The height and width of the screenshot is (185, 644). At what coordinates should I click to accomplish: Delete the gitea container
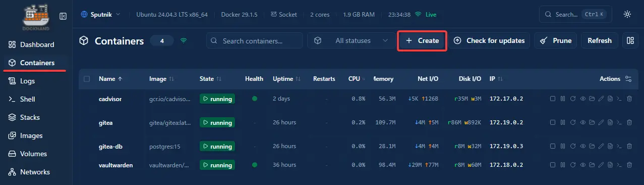[x=629, y=122]
